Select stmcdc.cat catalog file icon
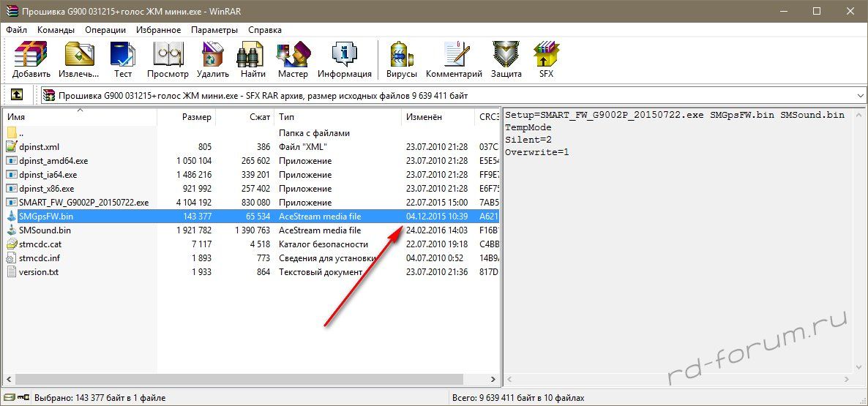The height and width of the screenshot is (406, 868). [x=12, y=244]
